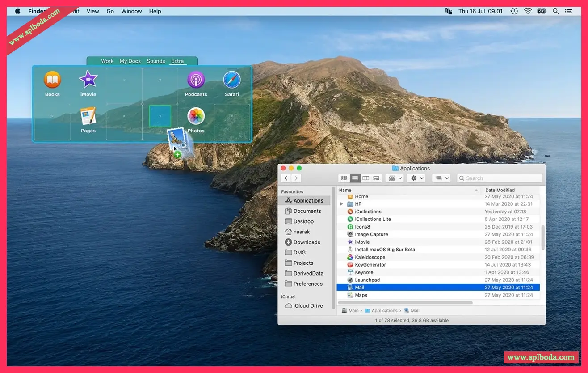Open the Pages app icon
The image size is (588, 373).
click(88, 116)
